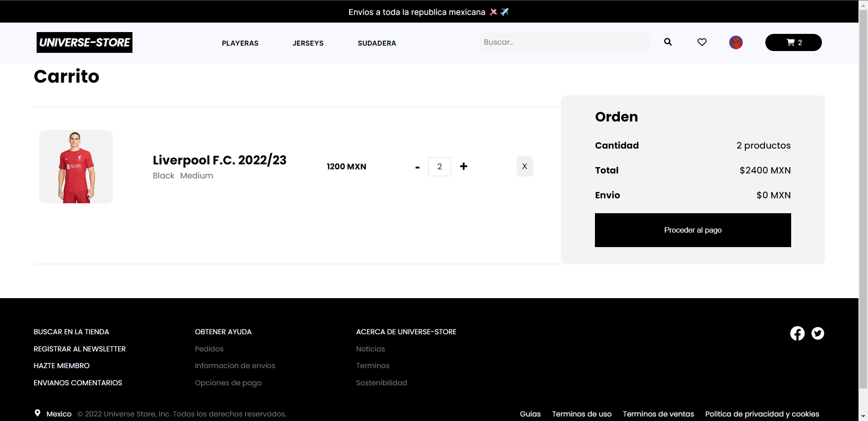Open the wishlist heart icon
The image size is (868, 421).
[x=702, y=42]
